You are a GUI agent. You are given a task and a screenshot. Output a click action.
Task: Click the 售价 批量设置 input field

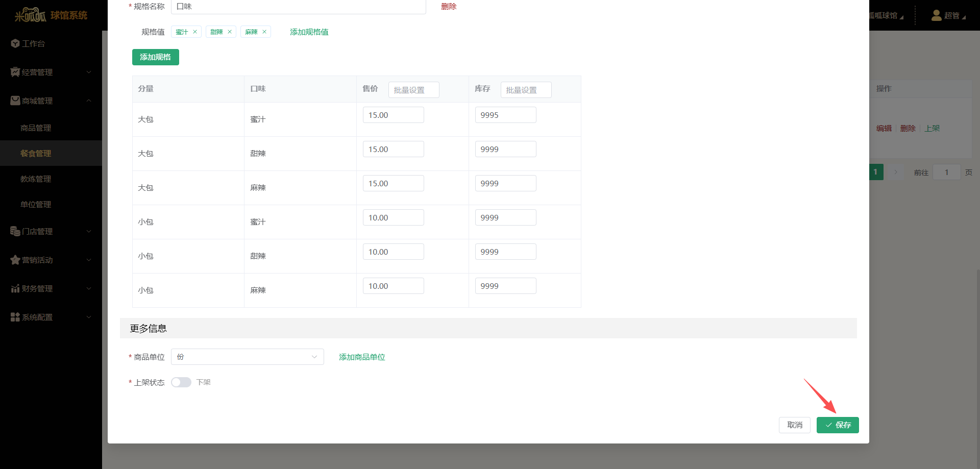[413, 90]
